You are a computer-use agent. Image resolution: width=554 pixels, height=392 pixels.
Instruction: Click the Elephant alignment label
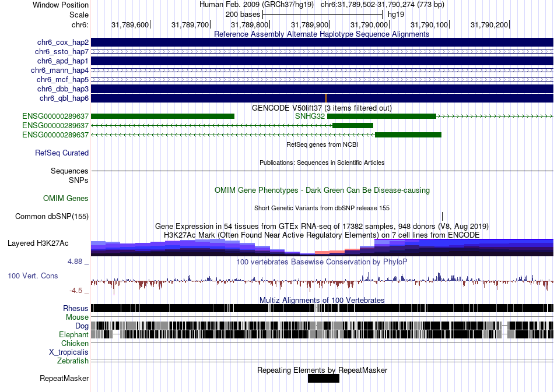click(73, 334)
